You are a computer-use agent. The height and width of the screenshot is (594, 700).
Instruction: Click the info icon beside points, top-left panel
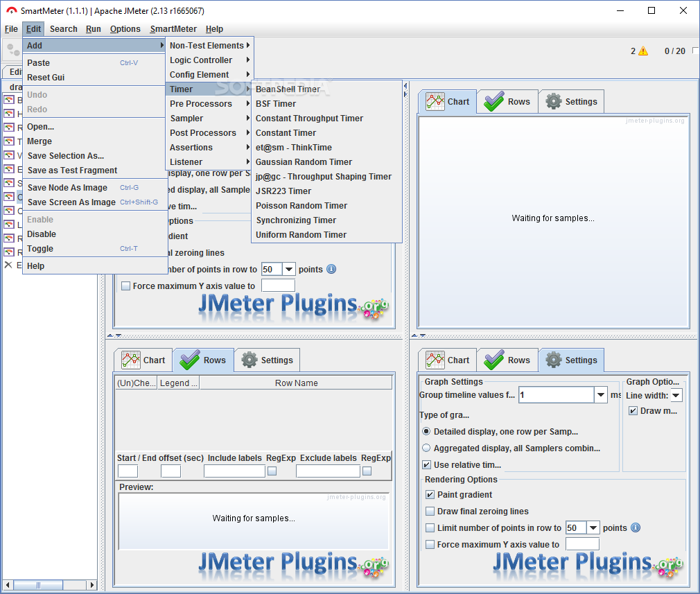[x=331, y=270]
